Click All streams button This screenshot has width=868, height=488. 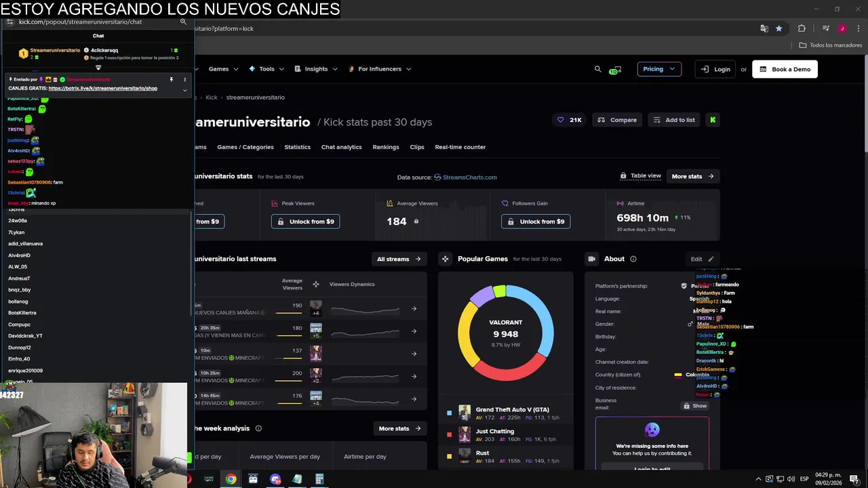(x=399, y=259)
